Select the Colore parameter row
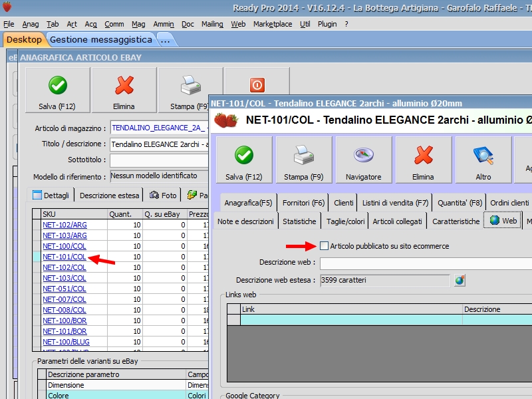Viewport: 532px width, 399px height. click(116, 395)
